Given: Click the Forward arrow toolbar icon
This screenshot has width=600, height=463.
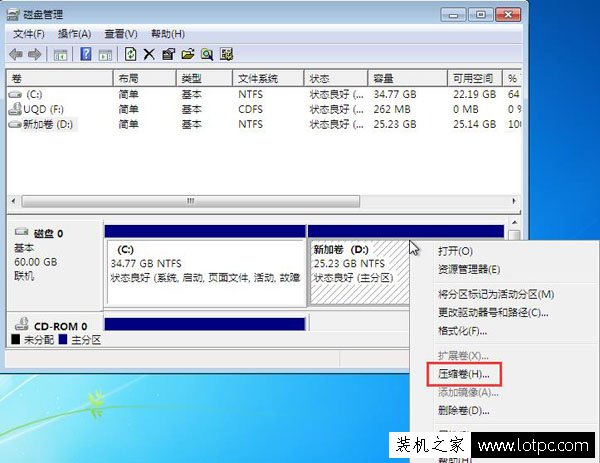Looking at the screenshot, I should pyautogui.click(x=35, y=54).
